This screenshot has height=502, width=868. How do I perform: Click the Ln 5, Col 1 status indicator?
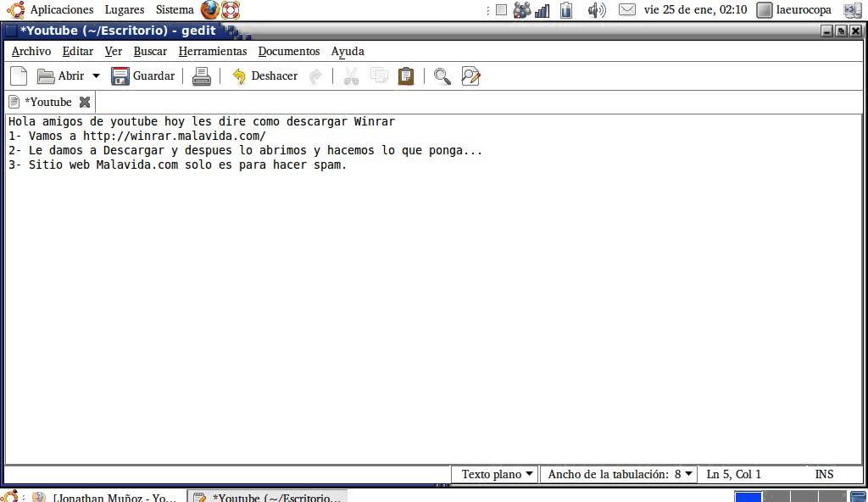[733, 474]
